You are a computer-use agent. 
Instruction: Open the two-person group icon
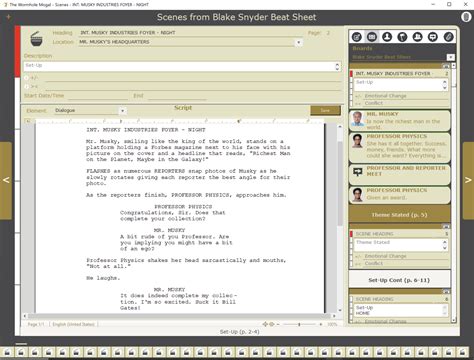pyautogui.click(x=417, y=37)
